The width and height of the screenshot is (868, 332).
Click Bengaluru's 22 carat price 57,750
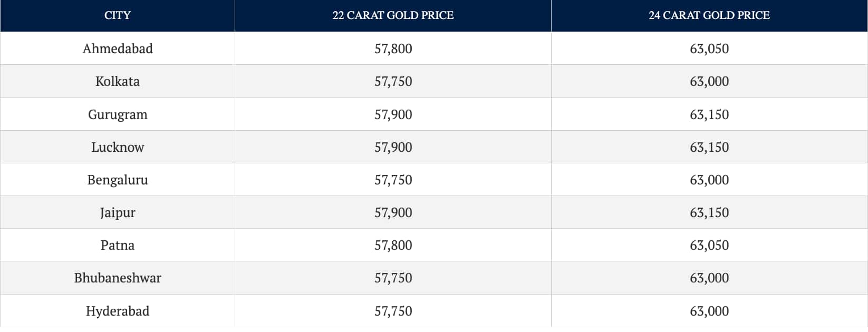click(x=393, y=180)
